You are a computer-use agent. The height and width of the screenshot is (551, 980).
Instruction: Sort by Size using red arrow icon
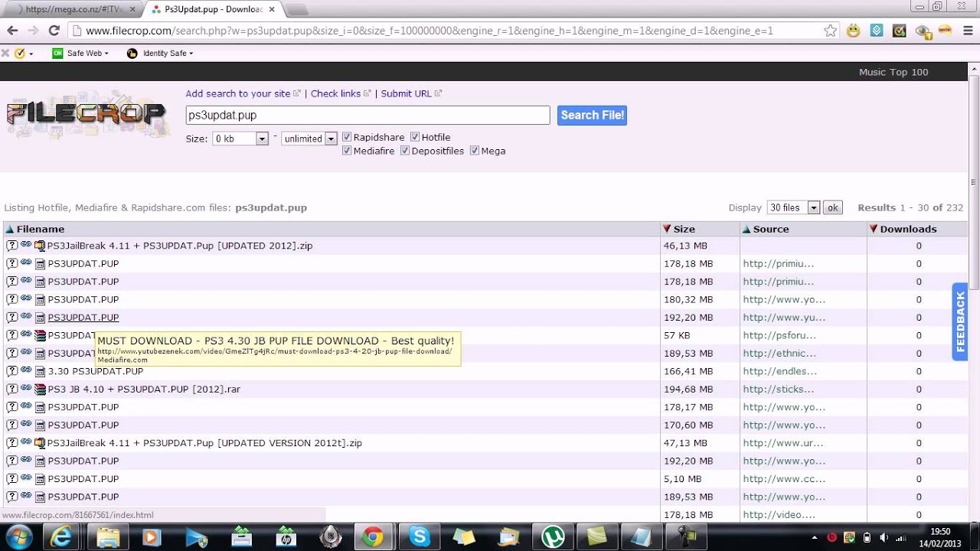point(667,229)
